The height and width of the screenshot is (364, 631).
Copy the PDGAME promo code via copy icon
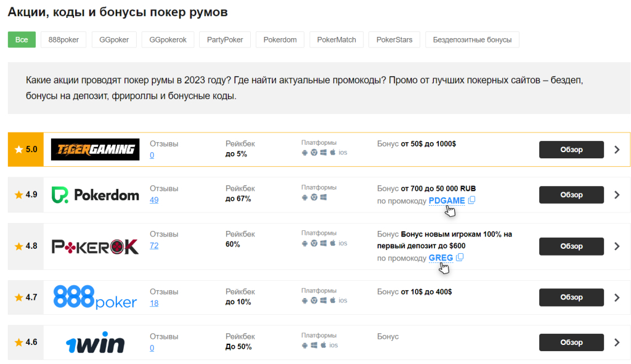471,200
